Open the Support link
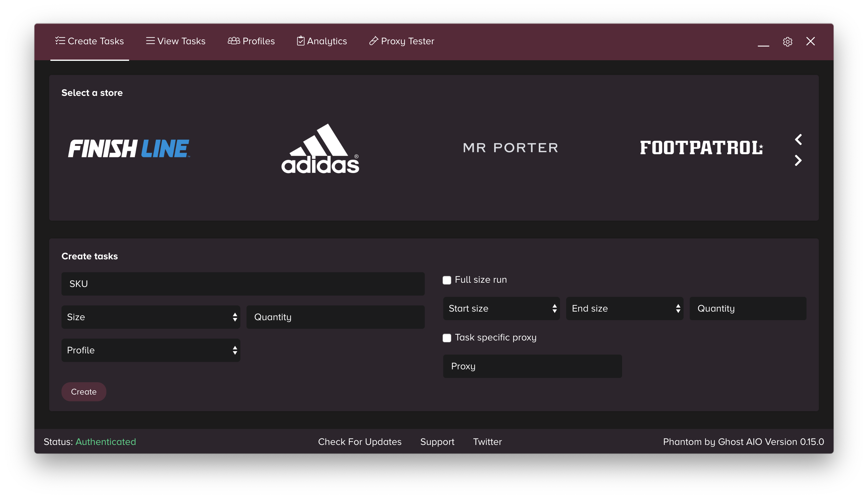 437,442
